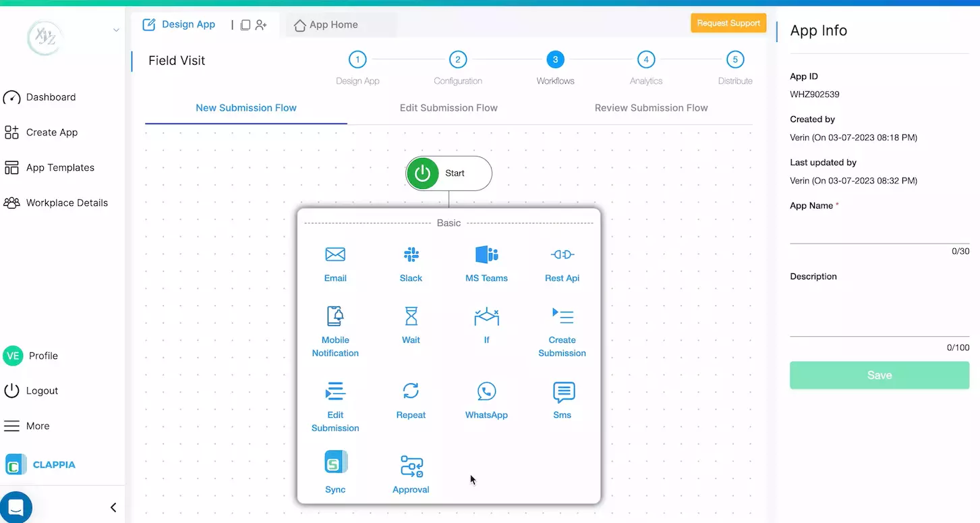980x523 pixels.
Task: Insert a Wait node
Action: click(411, 326)
